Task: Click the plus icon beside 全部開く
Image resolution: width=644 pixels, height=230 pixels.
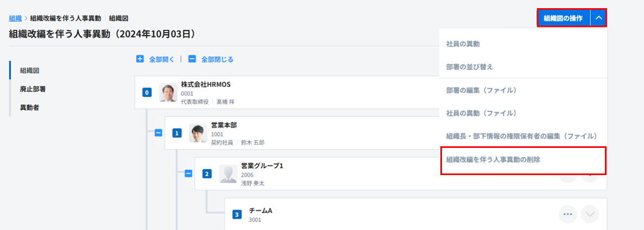Action: tap(140, 59)
